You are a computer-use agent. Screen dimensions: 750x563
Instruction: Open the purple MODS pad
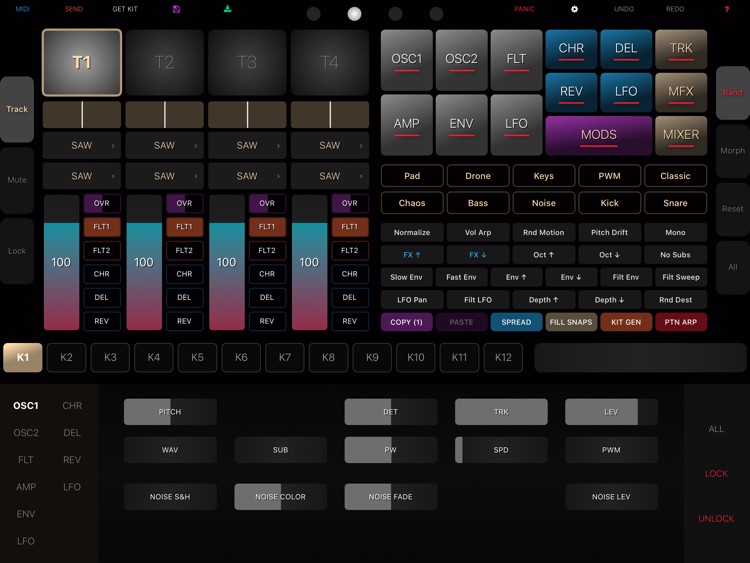pyautogui.click(x=598, y=135)
